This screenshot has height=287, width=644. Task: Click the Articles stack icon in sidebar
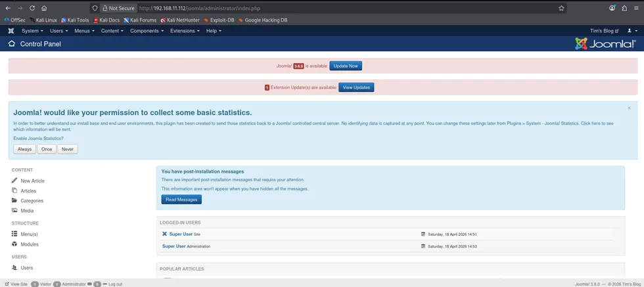(14, 190)
